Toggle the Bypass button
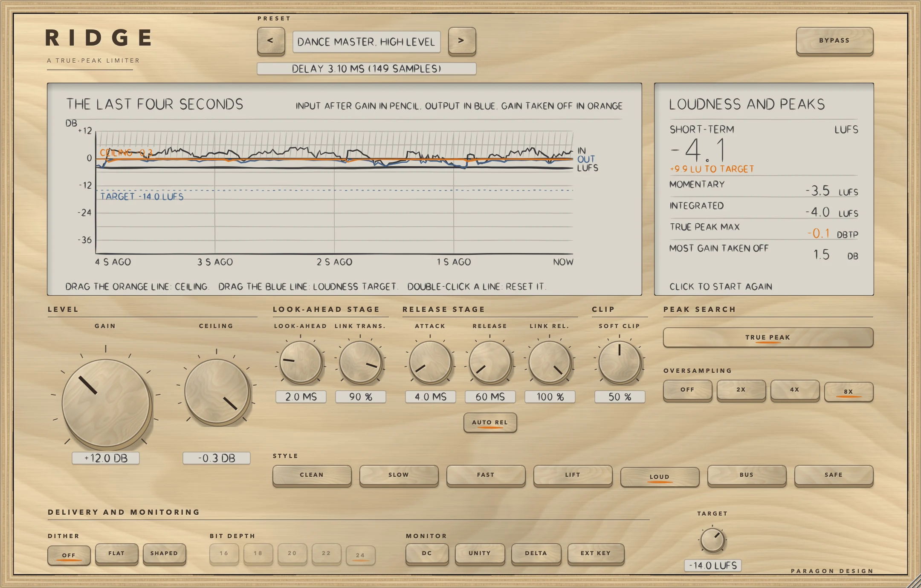921x588 pixels. click(834, 41)
